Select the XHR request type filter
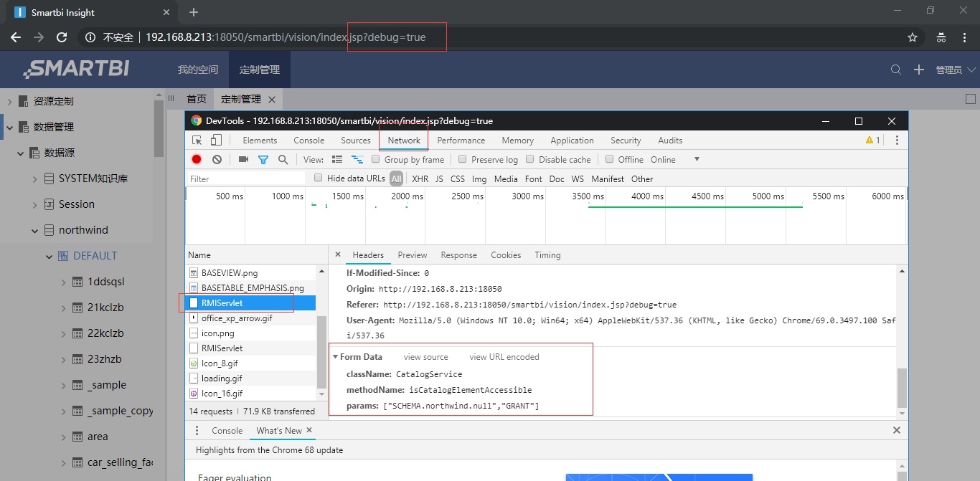The image size is (980, 481). click(420, 178)
